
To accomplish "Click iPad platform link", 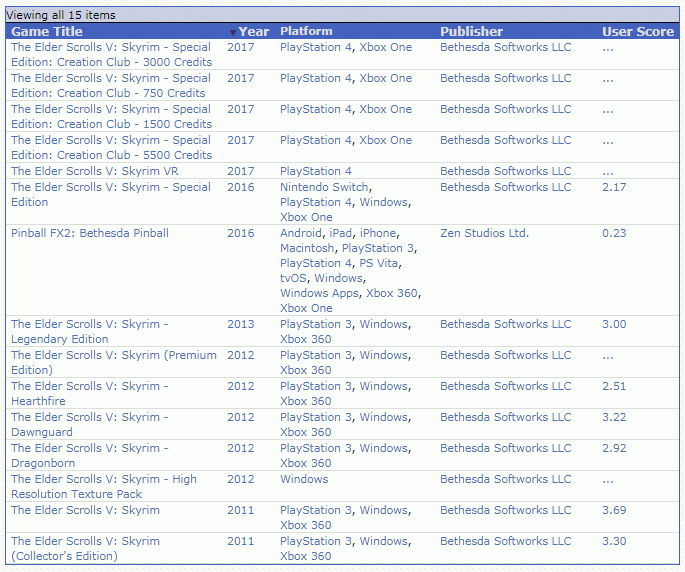I will click(x=340, y=233).
